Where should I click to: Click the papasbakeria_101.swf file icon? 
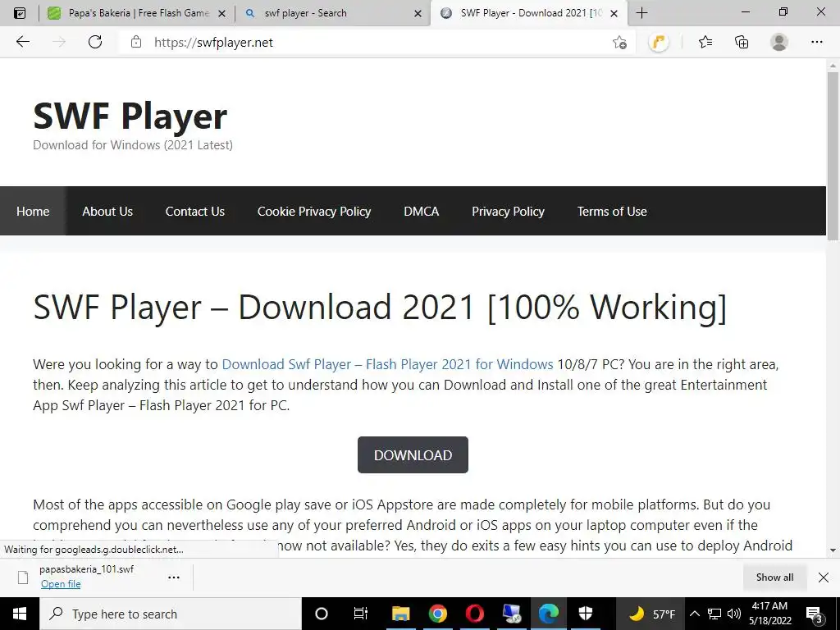(x=23, y=577)
